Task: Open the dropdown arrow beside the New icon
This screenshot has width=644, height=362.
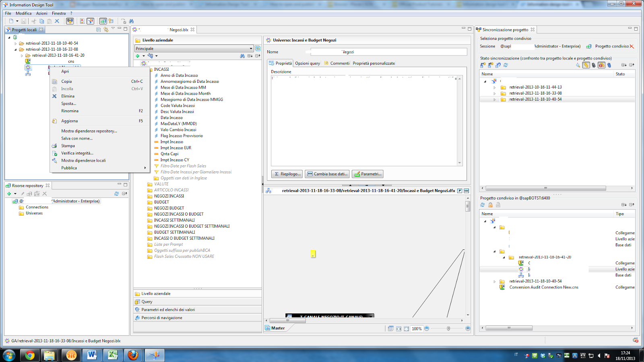Action: pyautogui.click(x=17, y=21)
